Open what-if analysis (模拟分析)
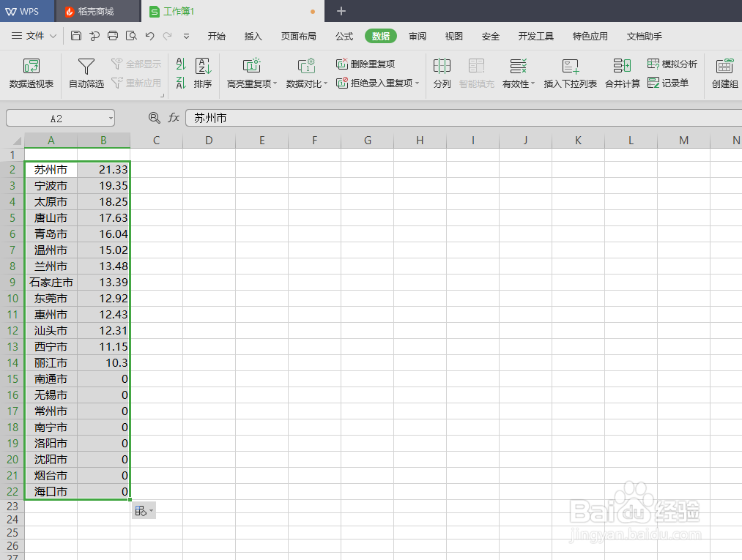This screenshot has width=742, height=560. [x=672, y=64]
